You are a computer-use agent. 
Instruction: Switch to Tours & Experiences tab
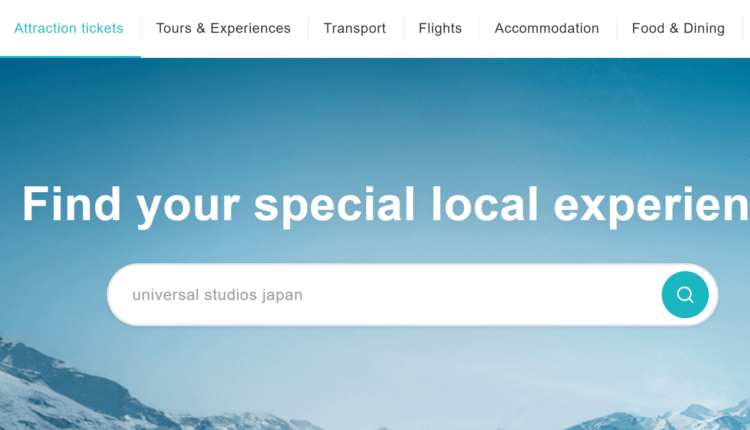tap(223, 28)
